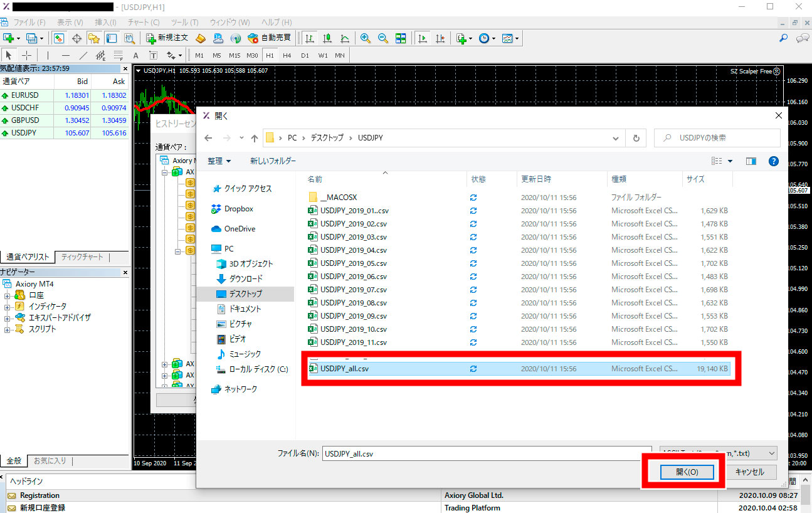Open the Strategy Tester icon
This screenshot has height=513, width=812.
(x=129, y=38)
